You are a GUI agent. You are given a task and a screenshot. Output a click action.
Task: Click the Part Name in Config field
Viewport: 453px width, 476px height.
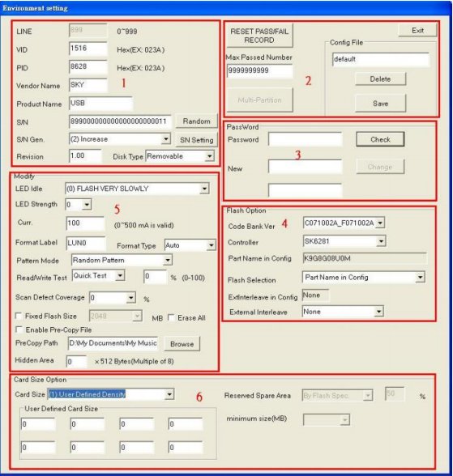point(365,258)
